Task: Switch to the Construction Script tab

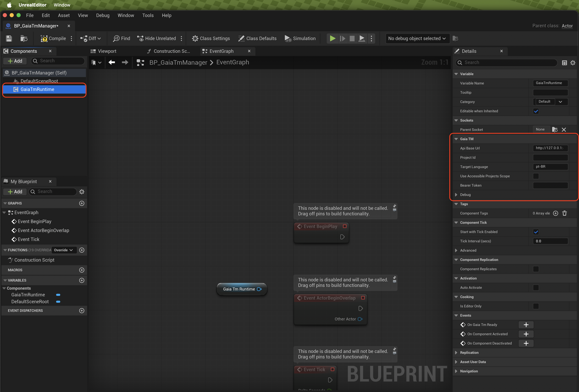Action: pyautogui.click(x=169, y=51)
